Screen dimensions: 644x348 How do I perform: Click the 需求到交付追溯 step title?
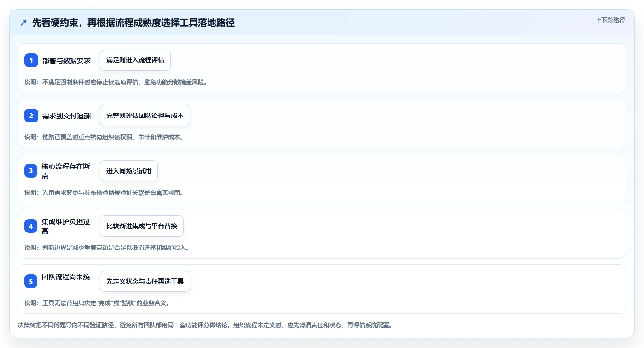[66, 116]
